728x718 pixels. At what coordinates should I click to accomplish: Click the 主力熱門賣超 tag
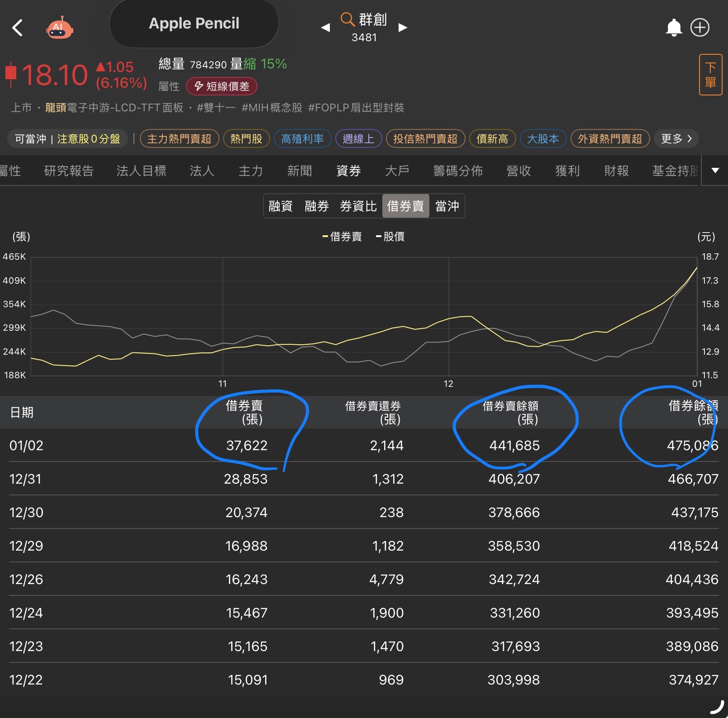(179, 139)
